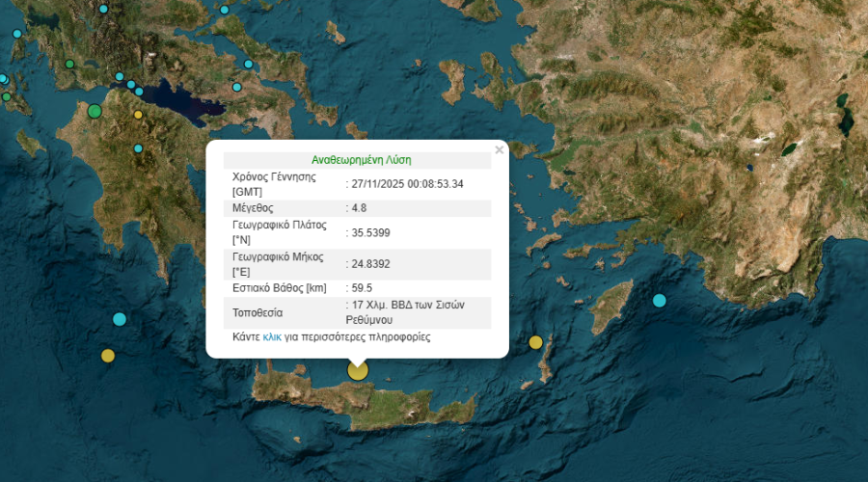Select the cyan marker in sea east of Rhodes
The height and width of the screenshot is (482, 868).
660,301
